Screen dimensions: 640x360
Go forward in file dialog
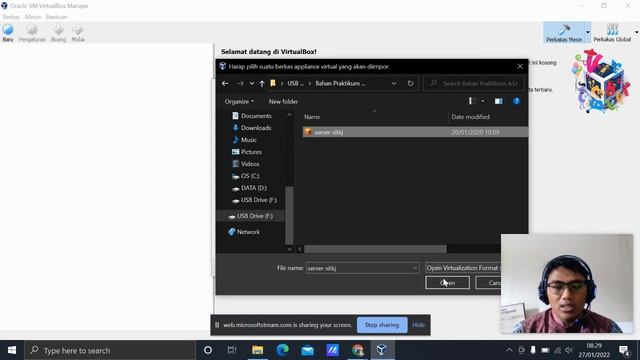[240, 83]
